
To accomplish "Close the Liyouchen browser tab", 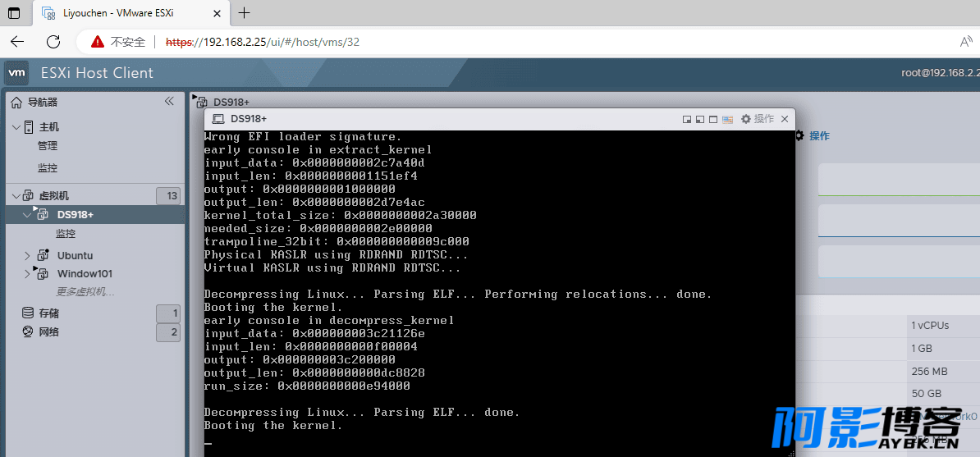I will tap(216, 13).
